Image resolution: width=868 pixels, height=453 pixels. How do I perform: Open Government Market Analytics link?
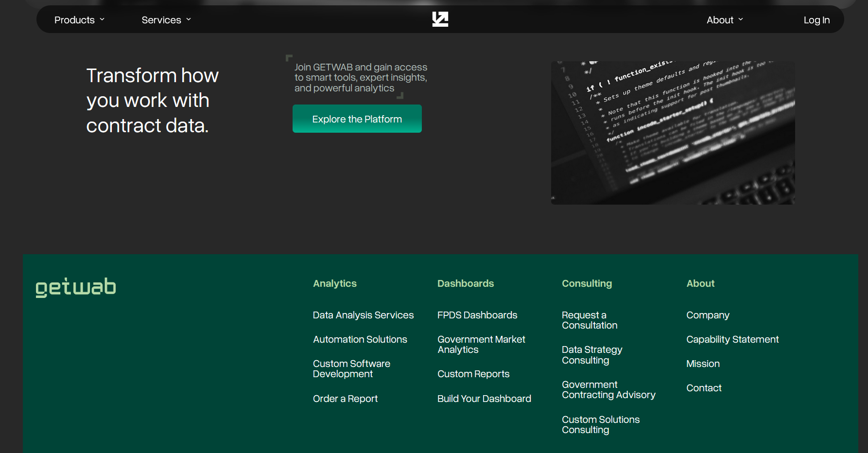pyautogui.click(x=481, y=345)
